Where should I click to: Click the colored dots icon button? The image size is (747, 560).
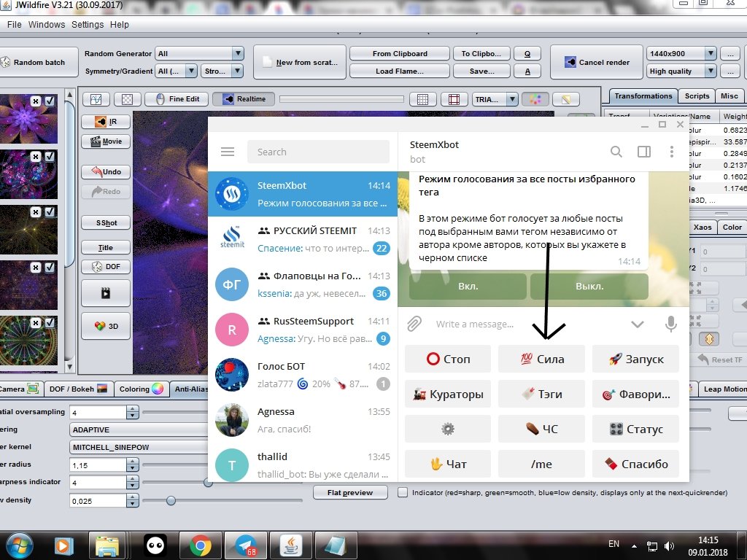coord(535,99)
